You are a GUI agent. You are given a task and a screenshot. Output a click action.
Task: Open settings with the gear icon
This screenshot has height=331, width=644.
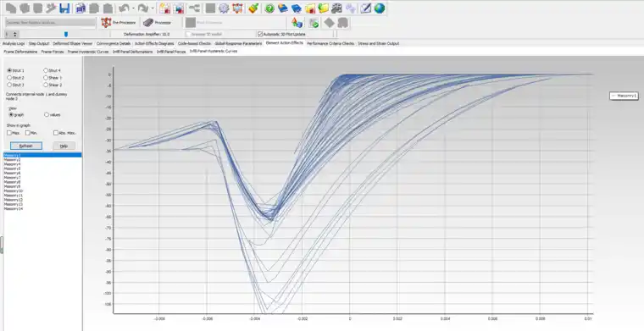(224, 8)
